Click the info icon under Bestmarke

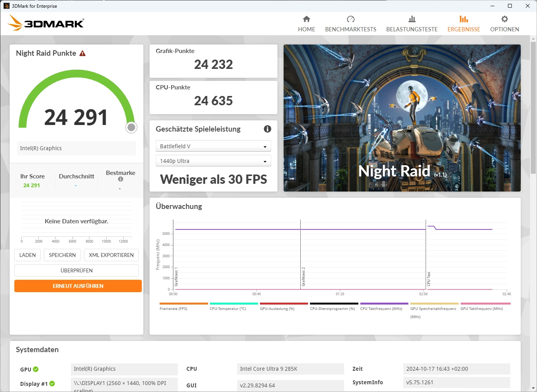[120, 179]
